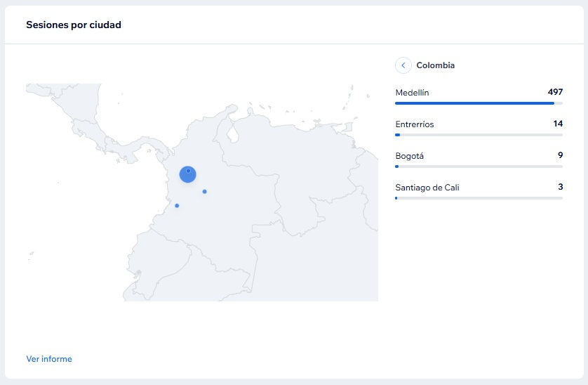The width and height of the screenshot is (588, 385).
Task: Click the Sesiones por ciudad title
Action: (74, 25)
